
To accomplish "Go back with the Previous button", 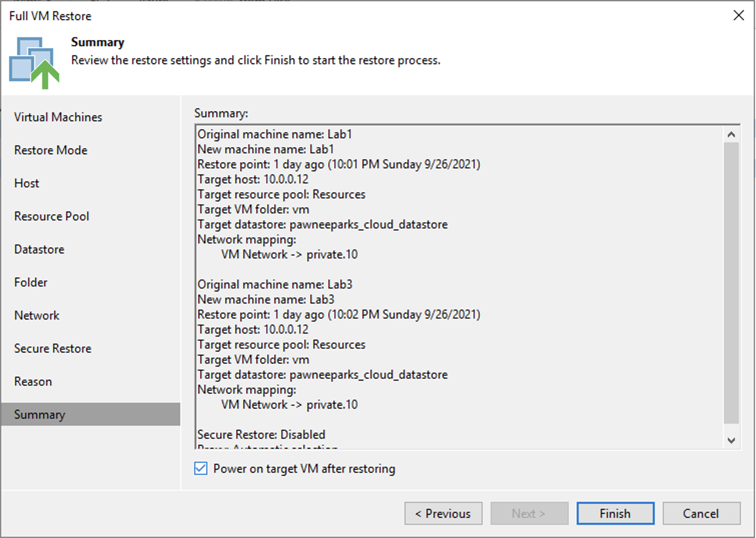I will click(x=443, y=513).
